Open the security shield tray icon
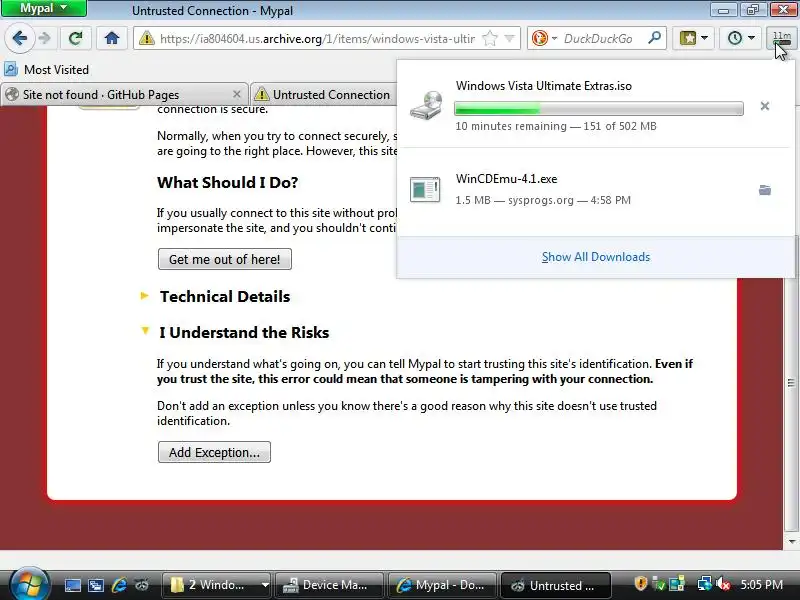 click(x=640, y=584)
